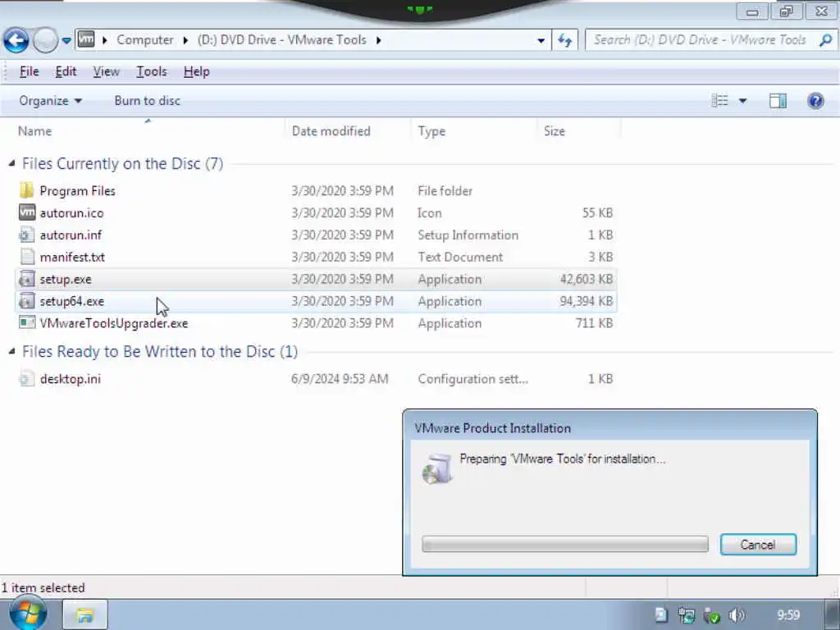Click Burn to disc

(x=148, y=101)
